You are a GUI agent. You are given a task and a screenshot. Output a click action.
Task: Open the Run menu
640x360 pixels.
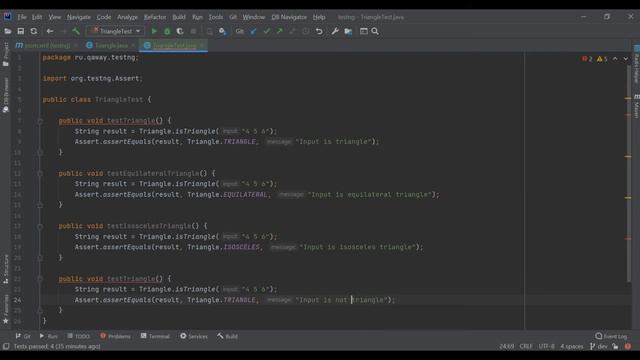[197, 17]
